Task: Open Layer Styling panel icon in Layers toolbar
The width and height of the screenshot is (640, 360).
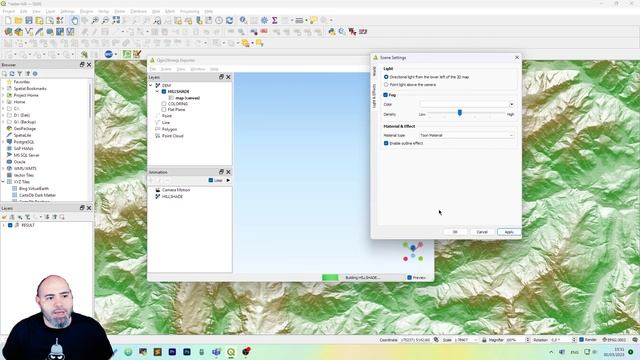Action: point(4,217)
